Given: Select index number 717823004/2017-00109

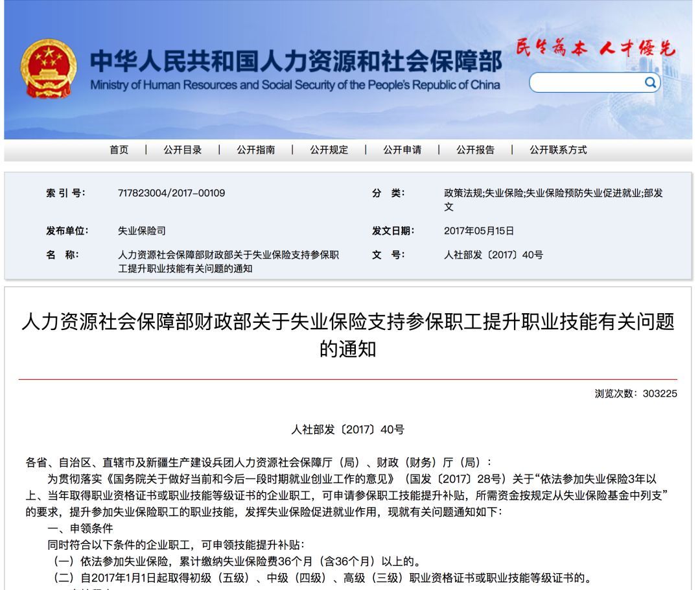Looking at the screenshot, I should pos(171,193).
